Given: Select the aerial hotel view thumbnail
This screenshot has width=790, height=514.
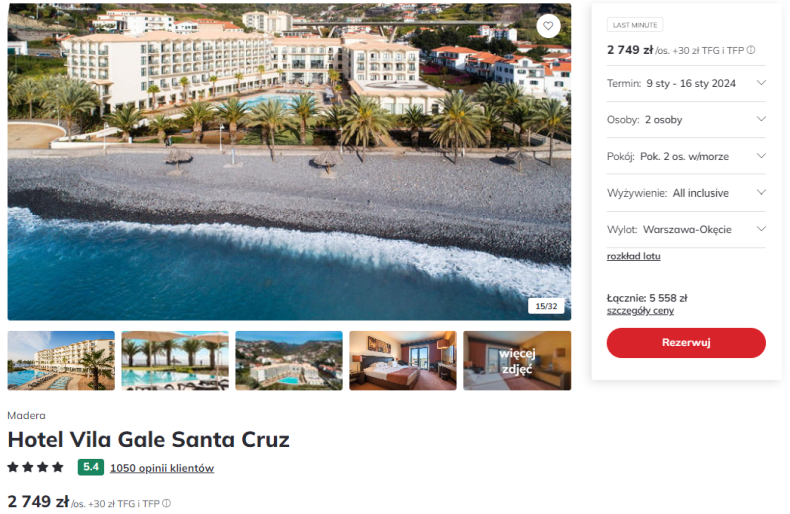Looking at the screenshot, I should 289,360.
